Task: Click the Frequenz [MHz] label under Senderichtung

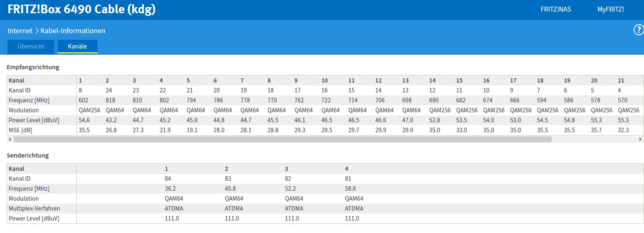Action: pyautogui.click(x=29, y=189)
